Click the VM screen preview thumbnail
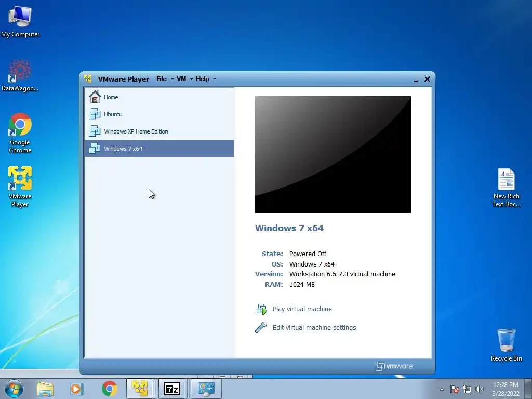532x399 pixels. (333, 154)
